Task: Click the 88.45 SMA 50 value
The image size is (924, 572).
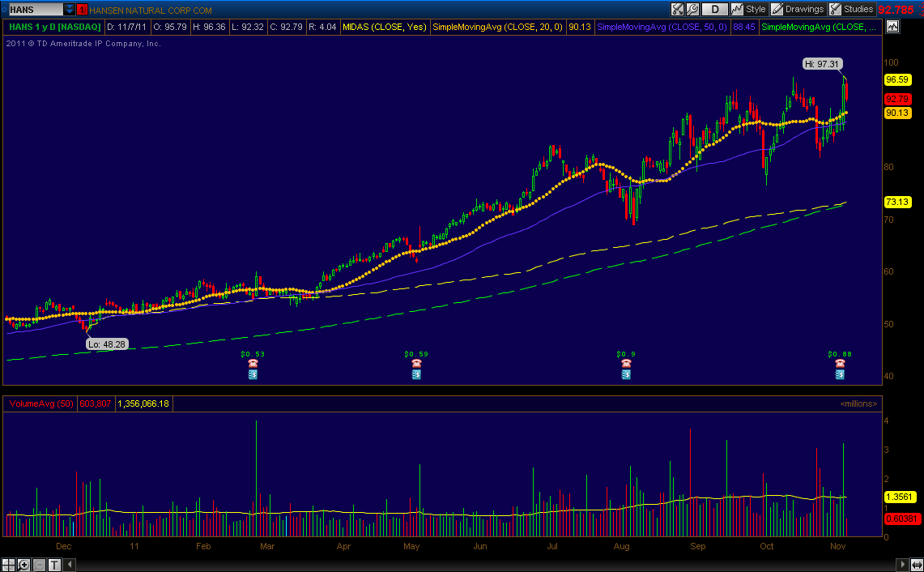Action: point(743,27)
